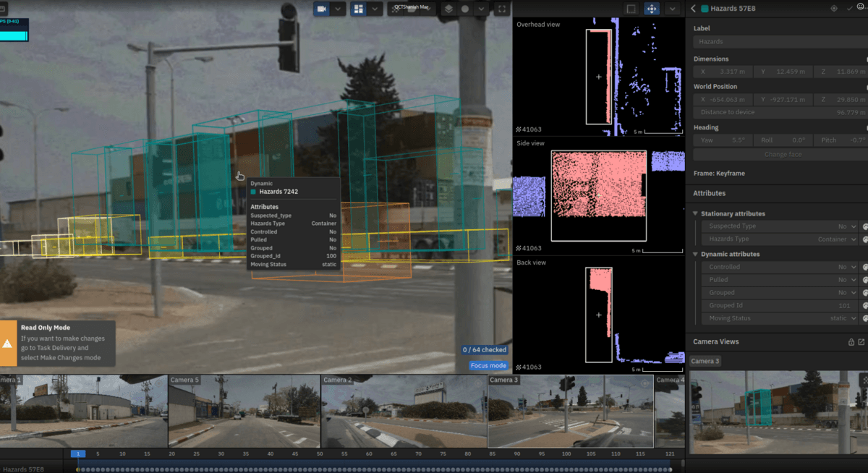Select the Camera 4 thumbnail

(670, 411)
